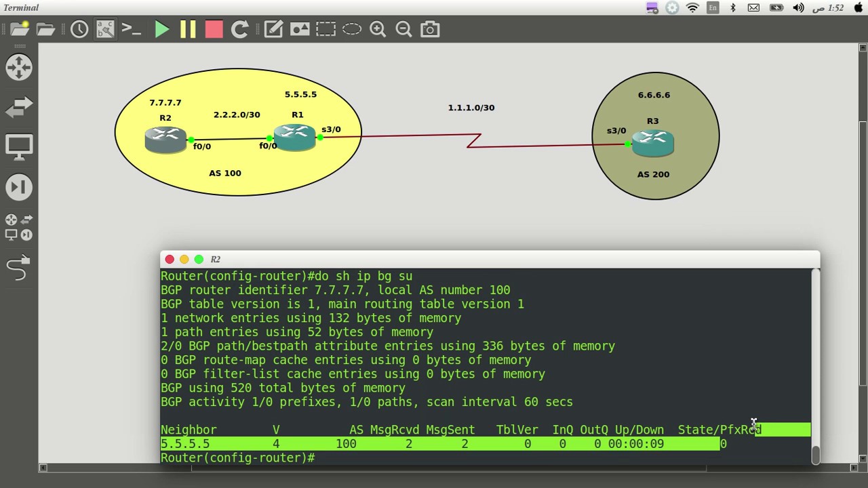Click the Up/Down value 00:00:09
This screenshot has width=868, height=488.
pyautogui.click(x=635, y=443)
